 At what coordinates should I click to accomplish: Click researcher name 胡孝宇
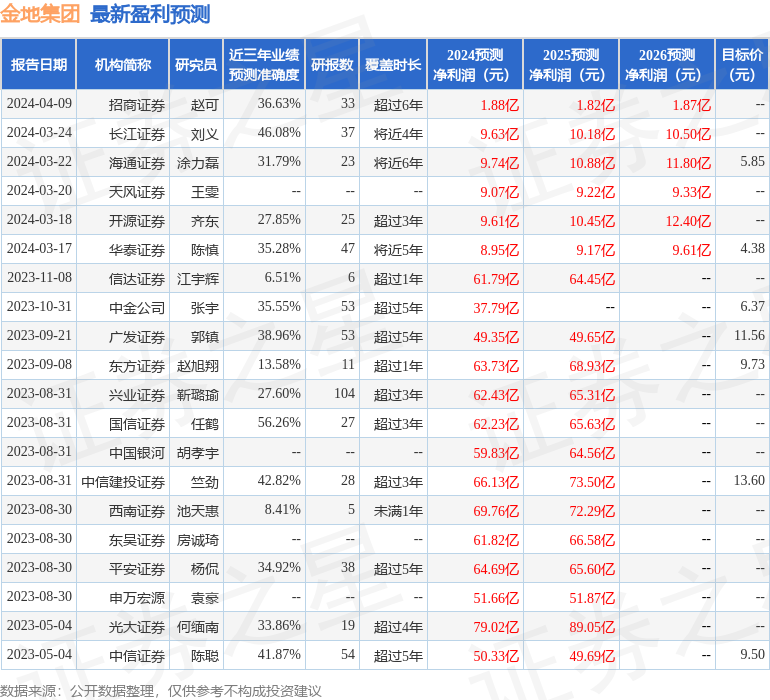(198, 452)
